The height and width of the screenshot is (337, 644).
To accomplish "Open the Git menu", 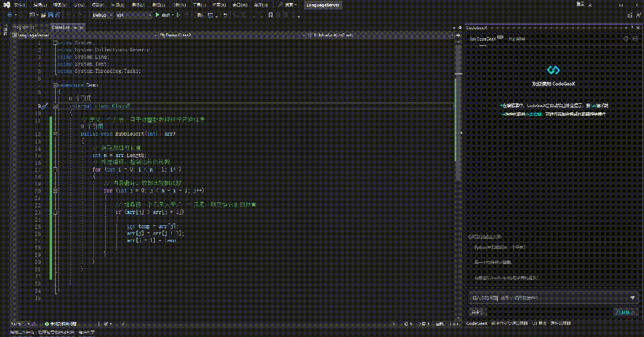I will [79, 5].
